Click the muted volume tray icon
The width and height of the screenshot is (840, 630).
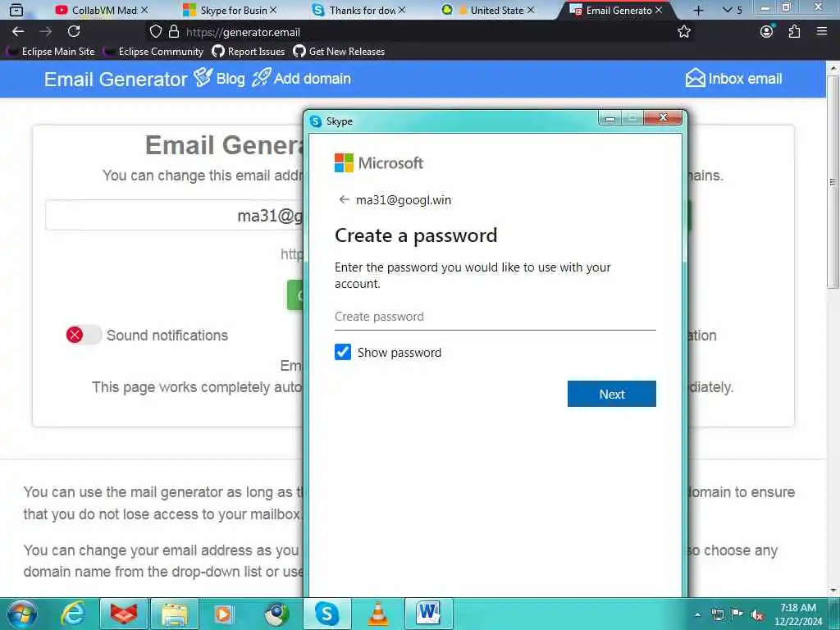point(757,614)
